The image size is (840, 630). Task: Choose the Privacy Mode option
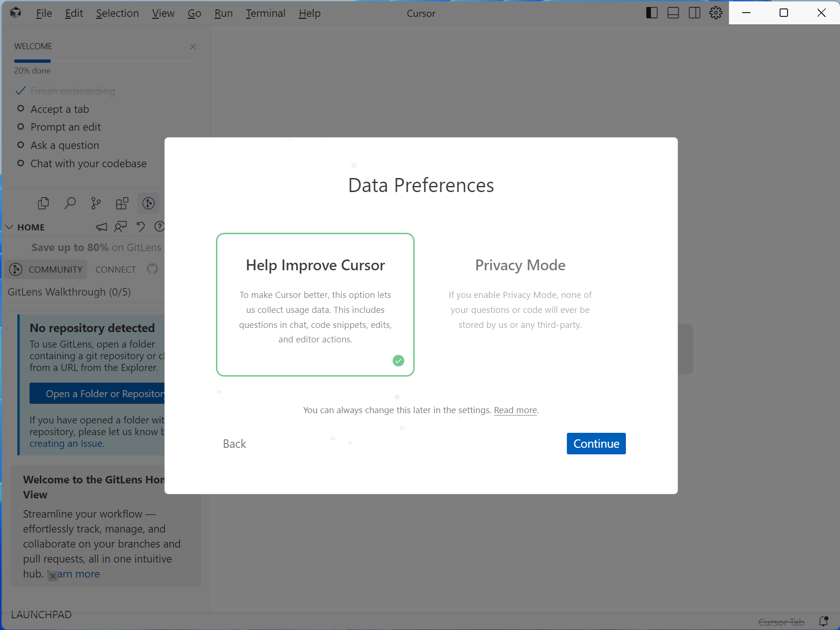click(x=520, y=304)
